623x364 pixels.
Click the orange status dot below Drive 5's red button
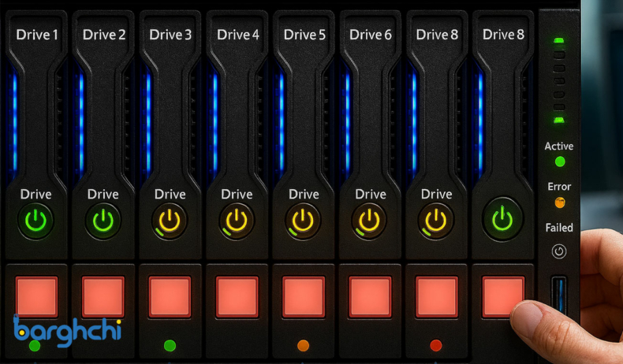(303, 345)
